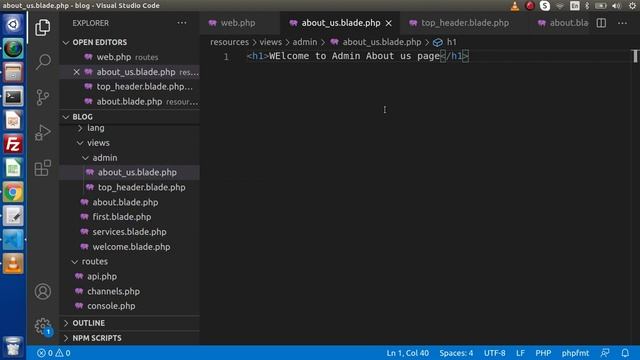Open the Extensions view

pyautogui.click(x=42, y=168)
